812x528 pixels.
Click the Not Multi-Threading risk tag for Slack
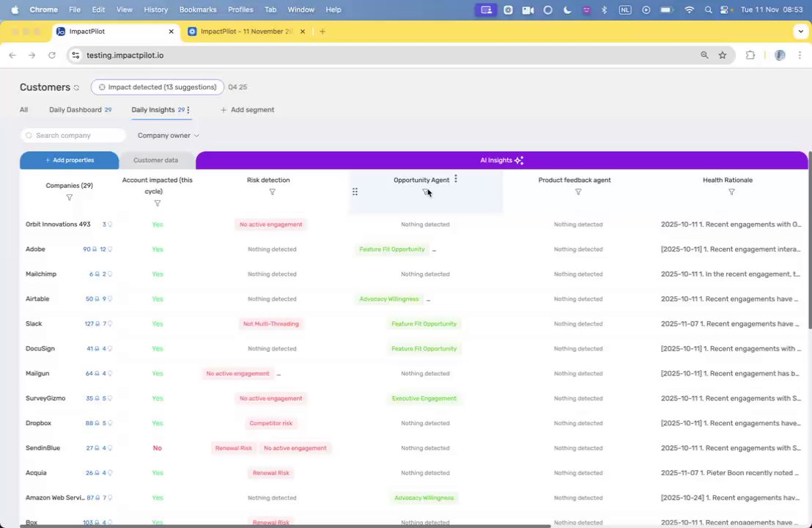click(x=271, y=324)
